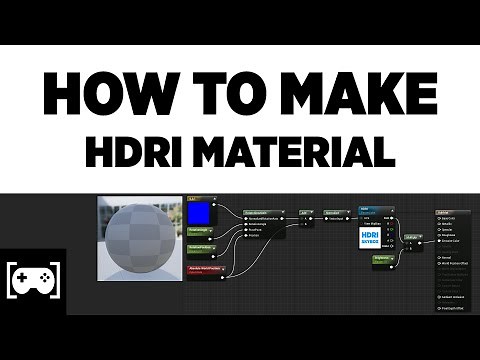Screen dimensions: 480x360
Task: Click the Rotation Angle input pin on RotateAboutAxis
Action: coord(246,224)
